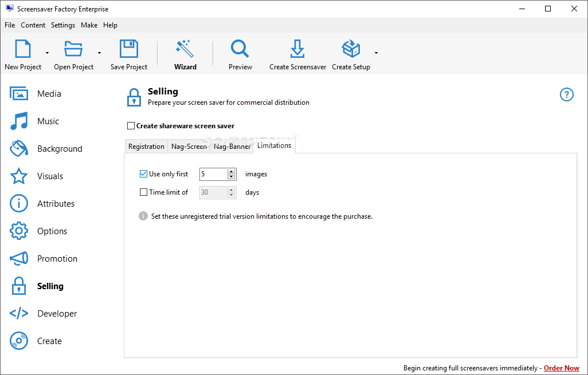The image size is (588, 375).
Task: Decrease the images count spinner
Action: (232, 177)
